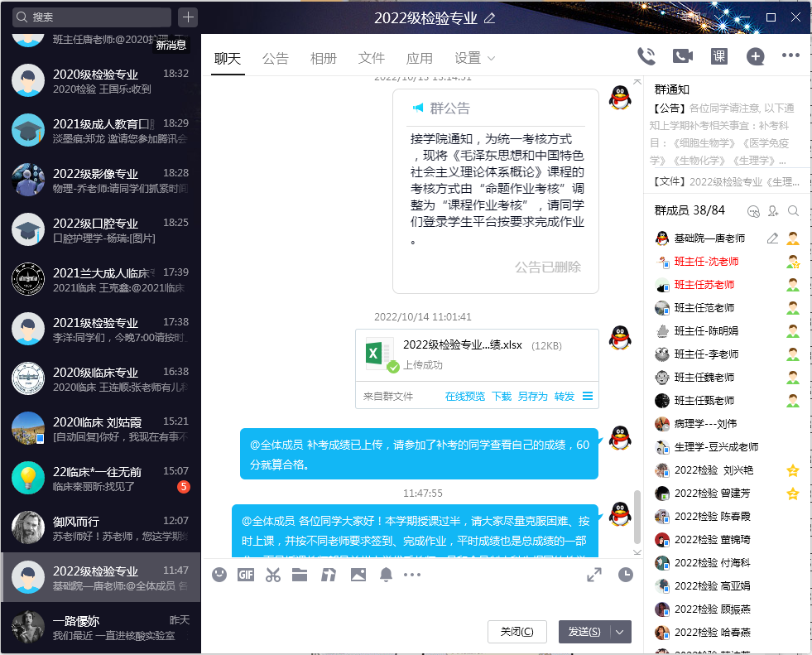Viewport: 812px width, 655px height.
Task: Expand the message input area
Action: (x=594, y=574)
